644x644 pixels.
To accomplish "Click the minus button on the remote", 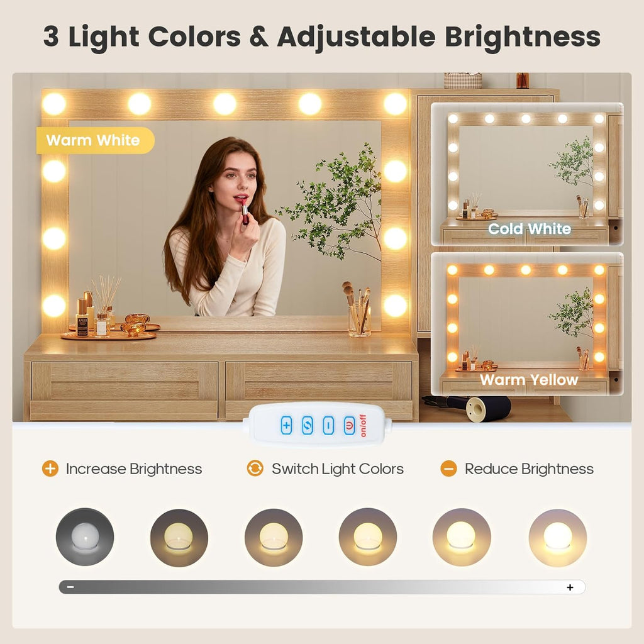I will point(328,425).
